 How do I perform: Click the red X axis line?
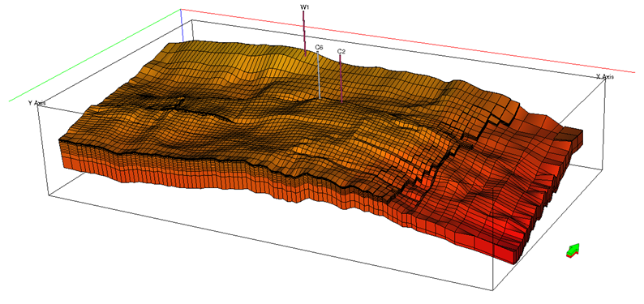(x=406, y=41)
